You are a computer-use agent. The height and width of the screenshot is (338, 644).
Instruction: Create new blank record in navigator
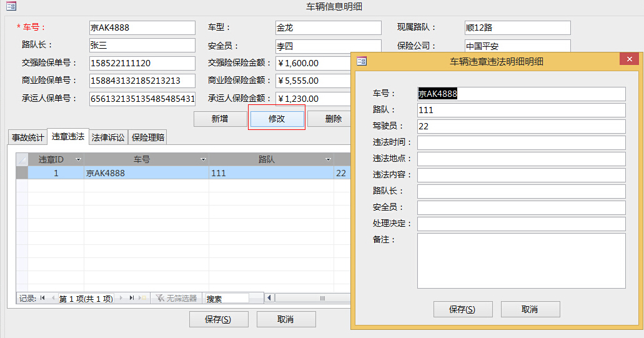[x=142, y=298]
